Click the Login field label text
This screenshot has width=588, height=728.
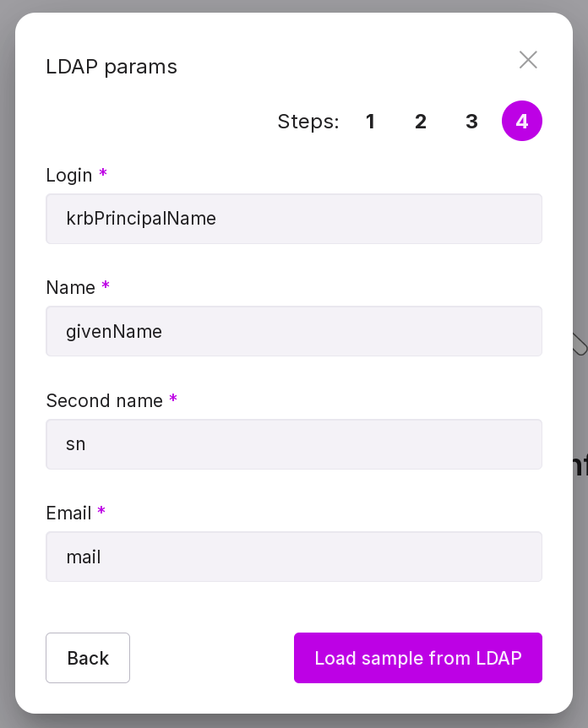point(69,175)
